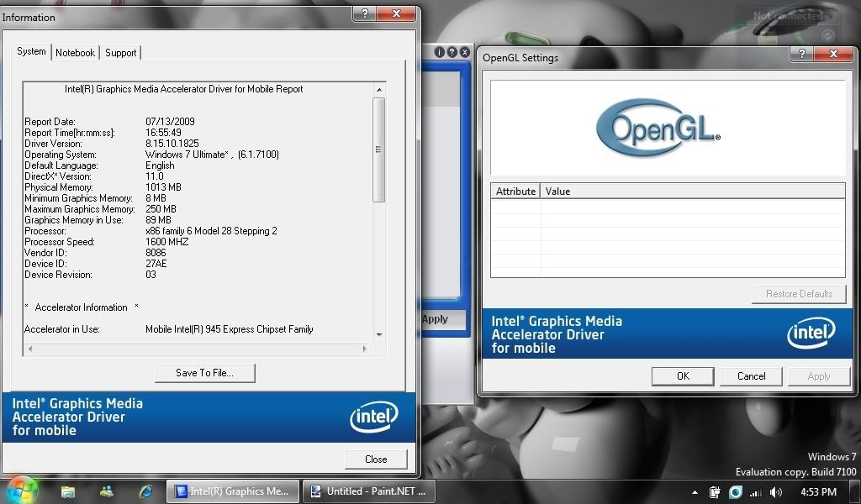Click the Driver Version value 8.15.10.1825
Image resolution: width=861 pixels, height=504 pixels.
point(172,144)
